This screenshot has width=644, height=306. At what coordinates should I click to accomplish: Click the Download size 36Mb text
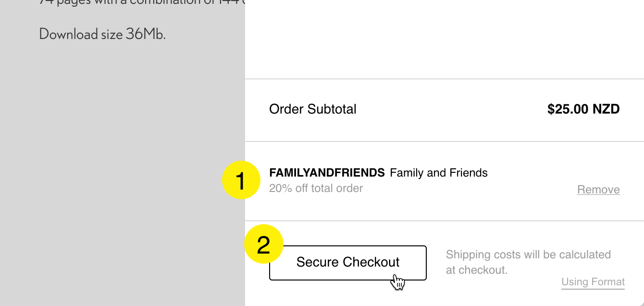[x=102, y=34]
